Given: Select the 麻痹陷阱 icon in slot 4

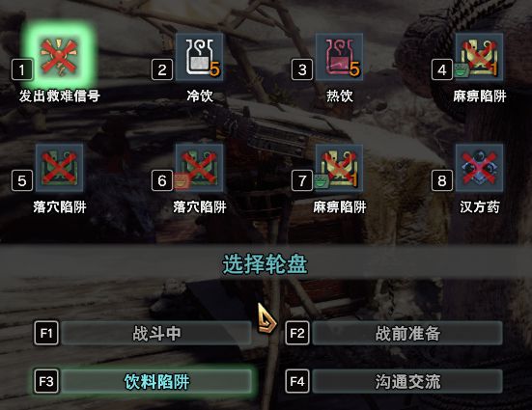Looking at the screenshot, I should point(479,57).
